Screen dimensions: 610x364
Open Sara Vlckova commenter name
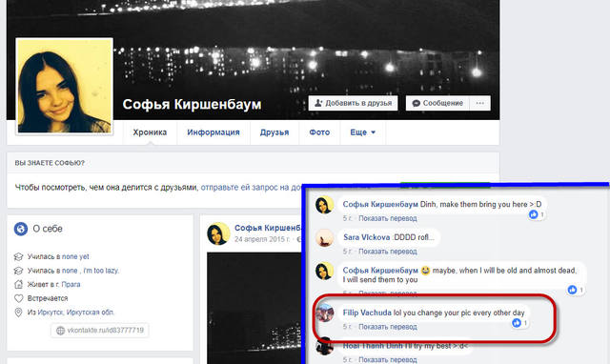(366, 237)
